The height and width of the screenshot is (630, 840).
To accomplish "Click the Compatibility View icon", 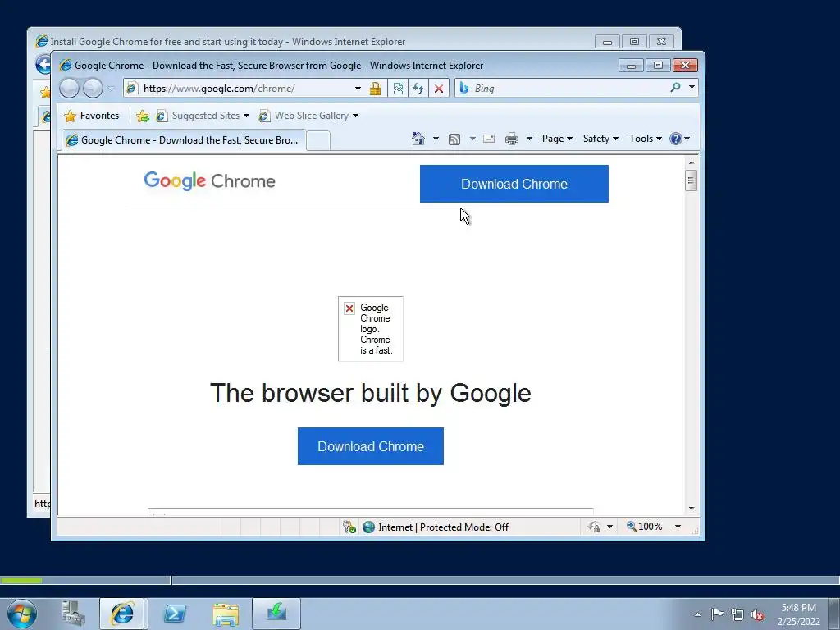I will click(398, 89).
